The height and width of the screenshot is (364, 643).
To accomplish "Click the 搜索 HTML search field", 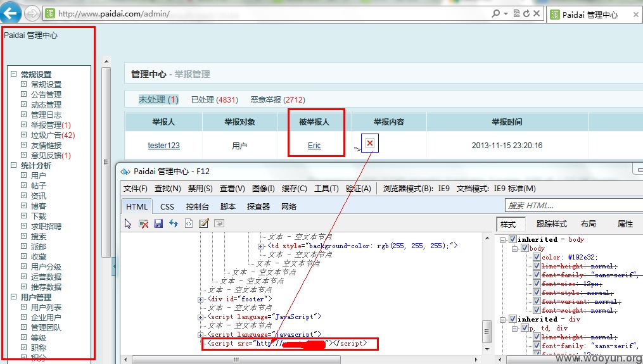I will click(574, 205).
